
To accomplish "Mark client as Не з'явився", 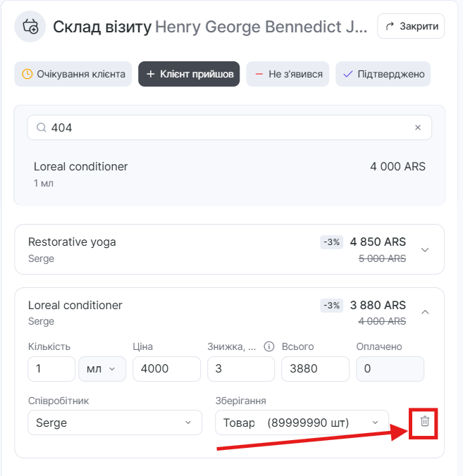I will tap(288, 74).
